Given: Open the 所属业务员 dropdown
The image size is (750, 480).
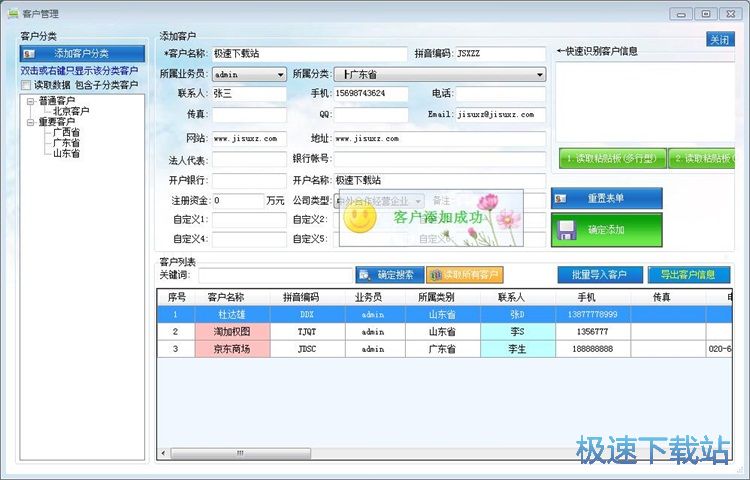Looking at the screenshot, I should click(x=249, y=74).
